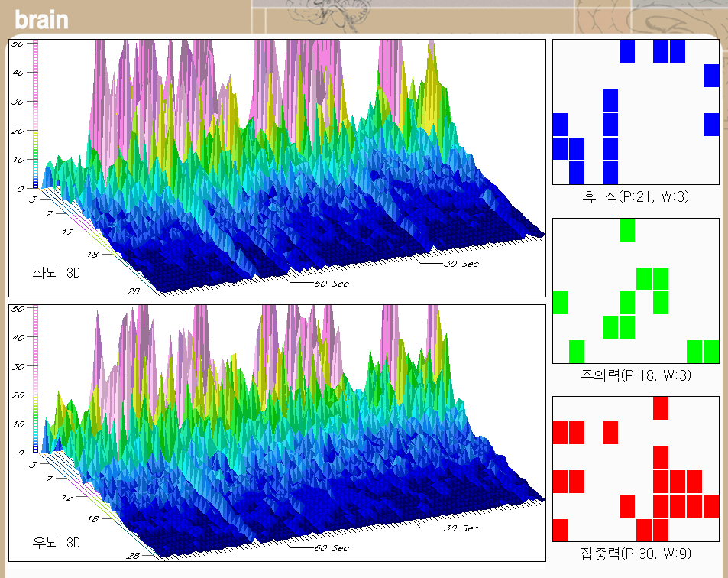728x578 pixels.
Task: Click the bottom-right green square in attention grid
Action: point(711,351)
